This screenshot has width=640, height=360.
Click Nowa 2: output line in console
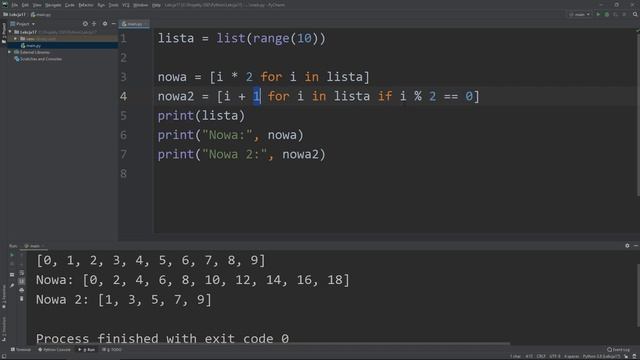(124, 300)
